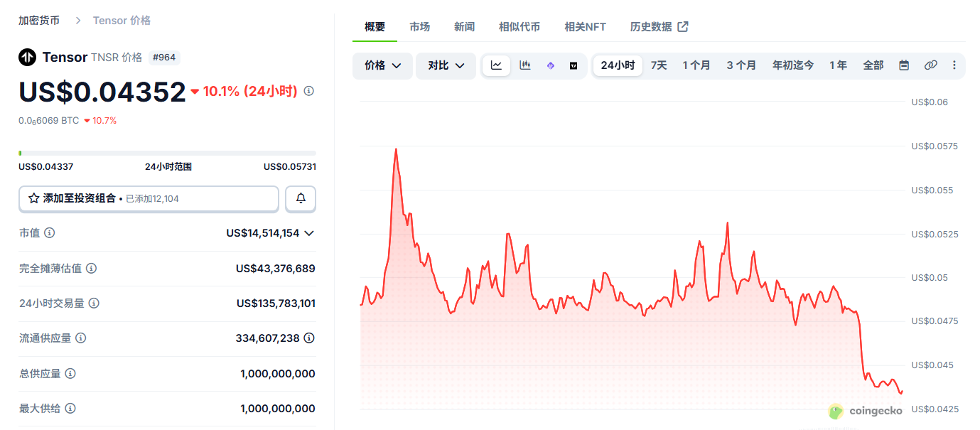Screen dimensions: 980x430
Task: Click info icon next to 24小时 change
Action: tap(308, 92)
